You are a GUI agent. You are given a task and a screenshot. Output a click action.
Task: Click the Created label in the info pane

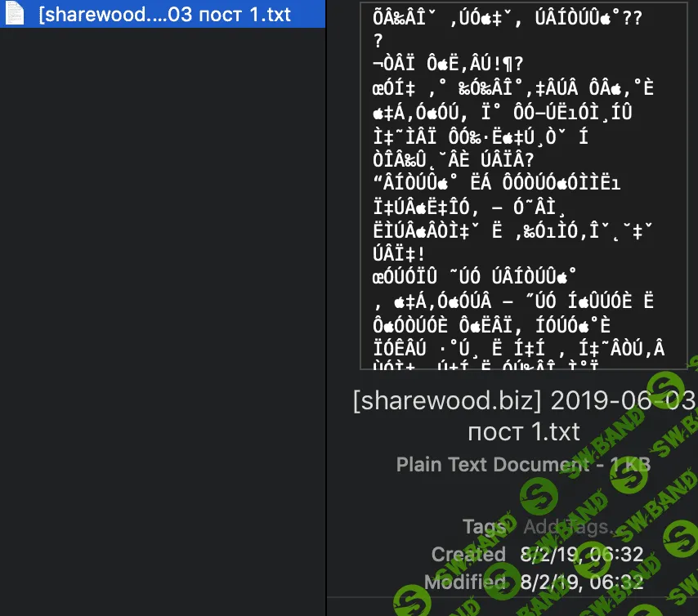468,555
